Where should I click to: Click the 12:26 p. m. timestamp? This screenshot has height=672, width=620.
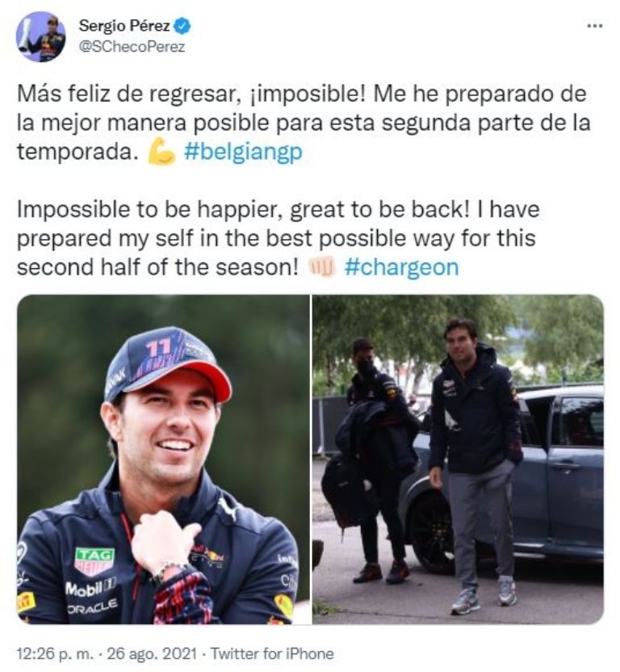55,653
